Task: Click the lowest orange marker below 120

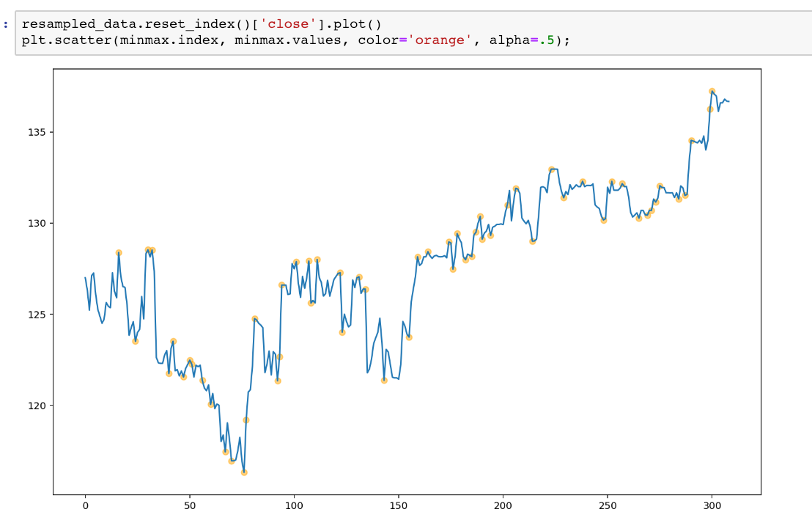Action: coord(244,472)
